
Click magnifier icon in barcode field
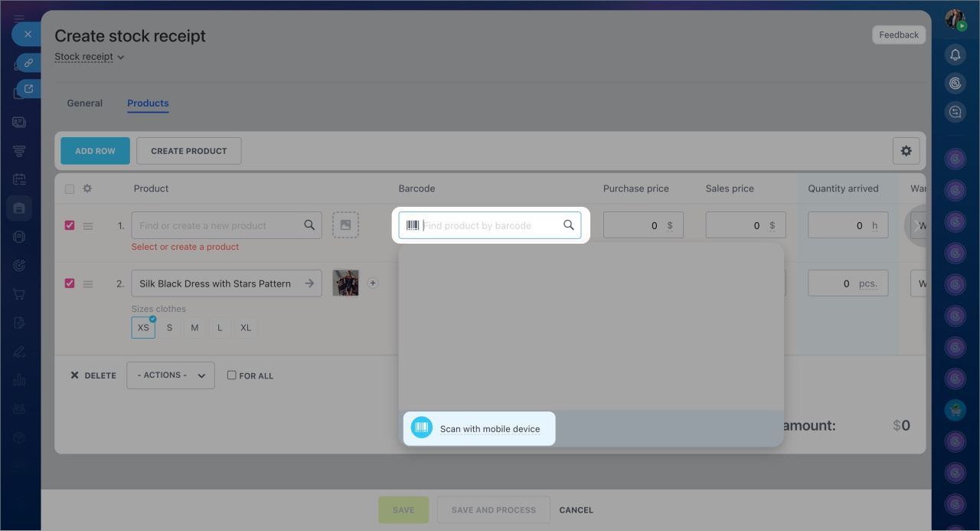[x=568, y=225]
